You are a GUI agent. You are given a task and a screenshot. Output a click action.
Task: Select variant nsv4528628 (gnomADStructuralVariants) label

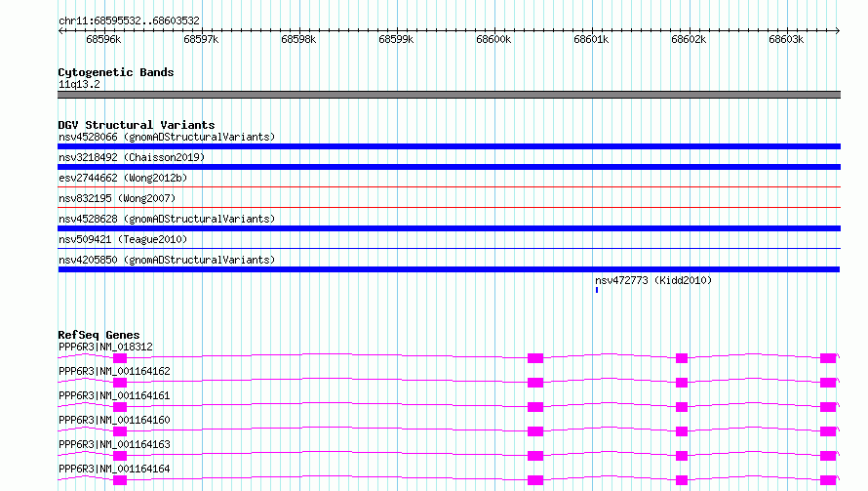[167, 219]
